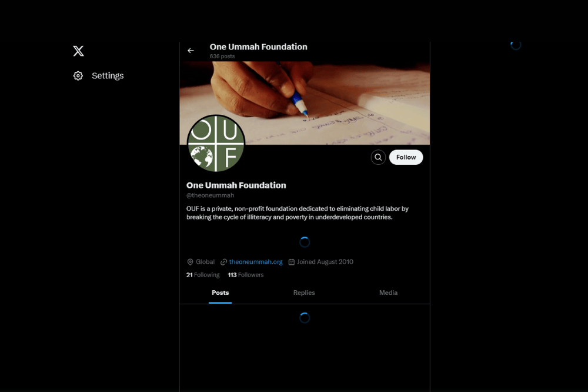Switch to the Replies tab
The image size is (588, 392).
click(304, 293)
